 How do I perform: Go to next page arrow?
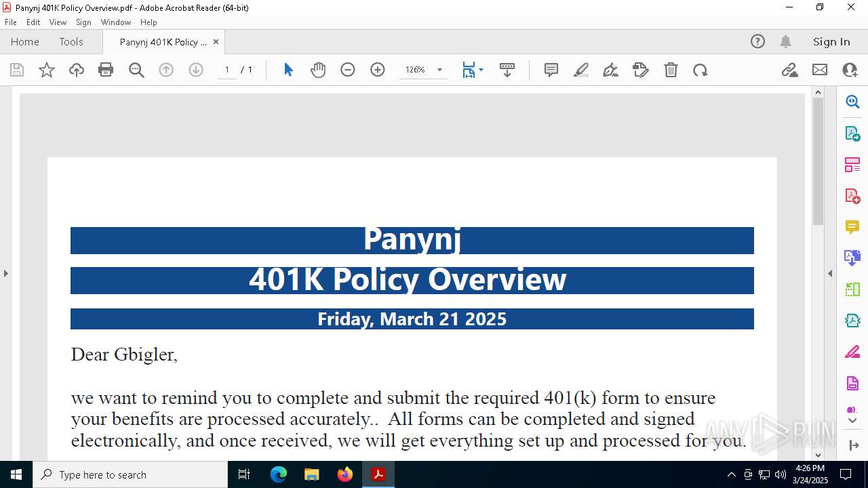point(196,70)
